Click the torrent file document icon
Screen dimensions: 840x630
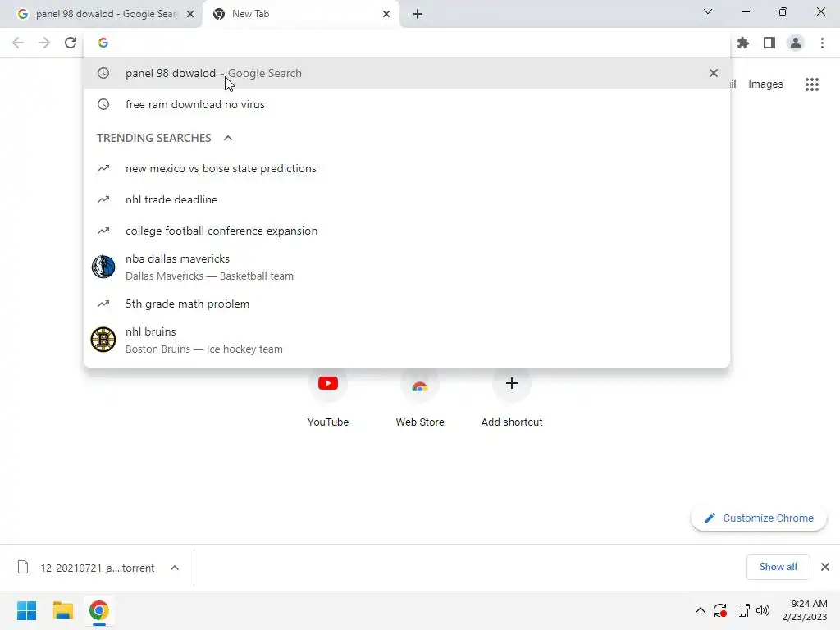[22, 567]
